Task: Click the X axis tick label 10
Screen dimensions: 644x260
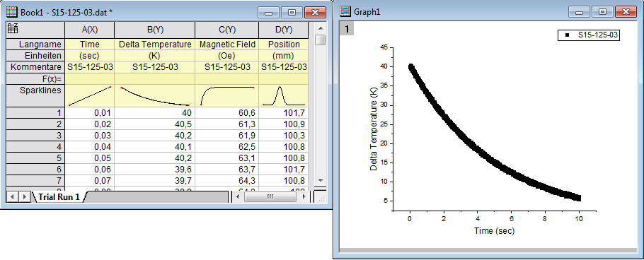Action: click(x=579, y=220)
